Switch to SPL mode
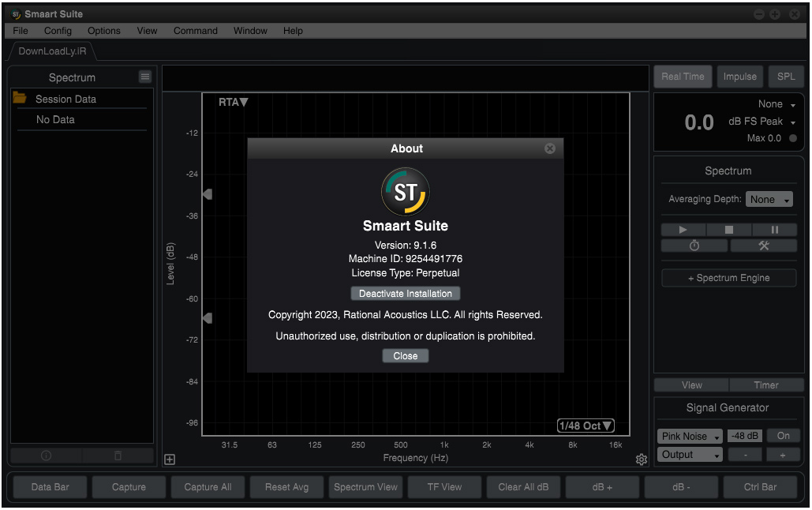 click(786, 77)
